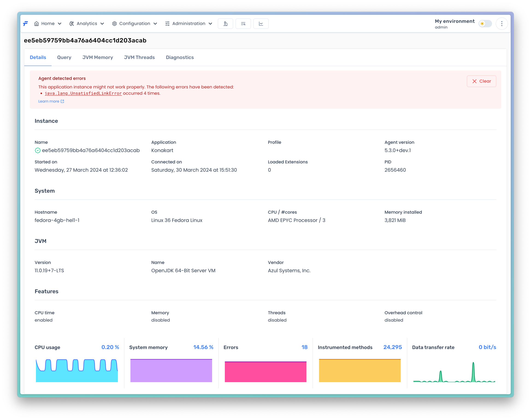This screenshot has width=531, height=420.
Task: Open the three-dot kebab menu
Action: pyautogui.click(x=502, y=24)
